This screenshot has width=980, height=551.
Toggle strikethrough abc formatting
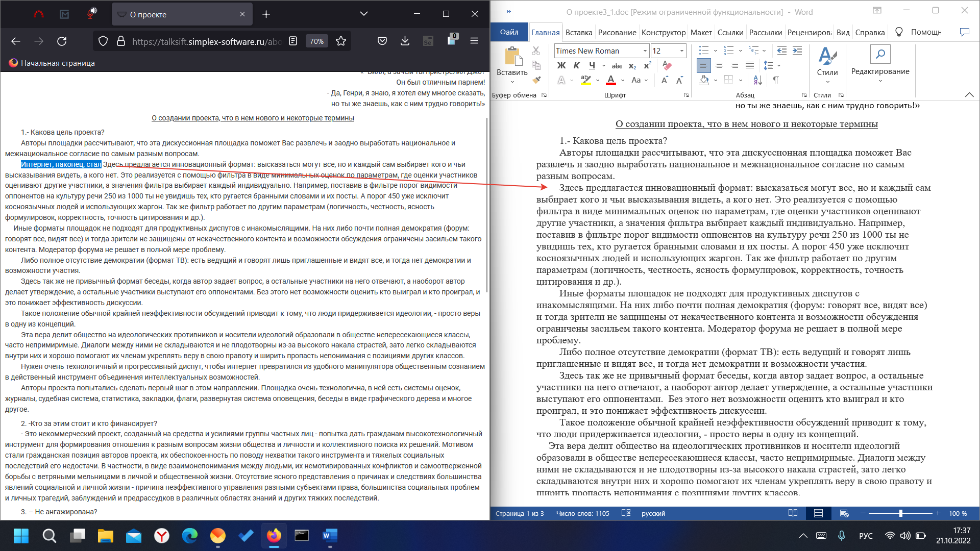pyautogui.click(x=617, y=65)
